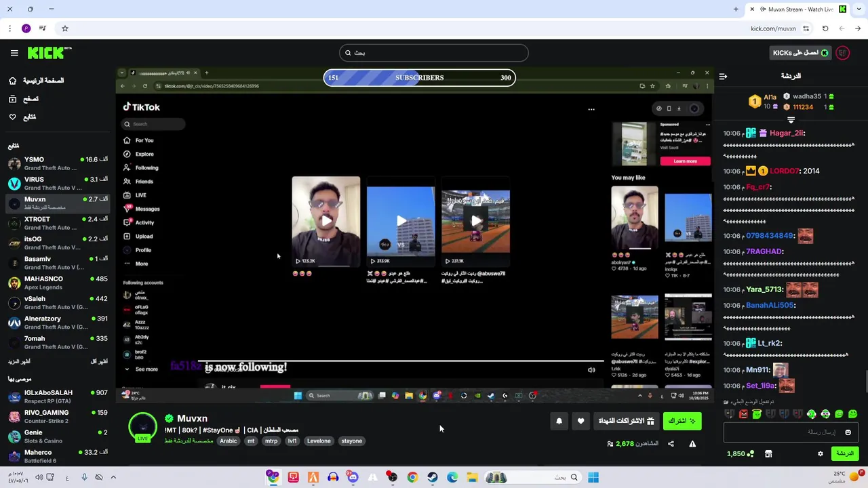
Task: Open site info icon beside kick.com address
Action: [x=806, y=28]
